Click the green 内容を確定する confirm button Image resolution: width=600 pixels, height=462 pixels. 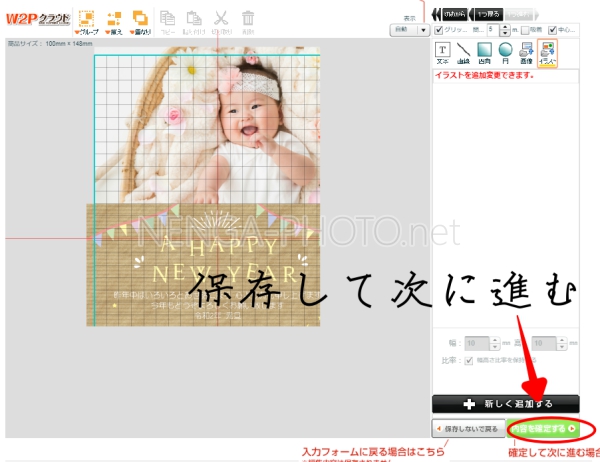(543, 429)
